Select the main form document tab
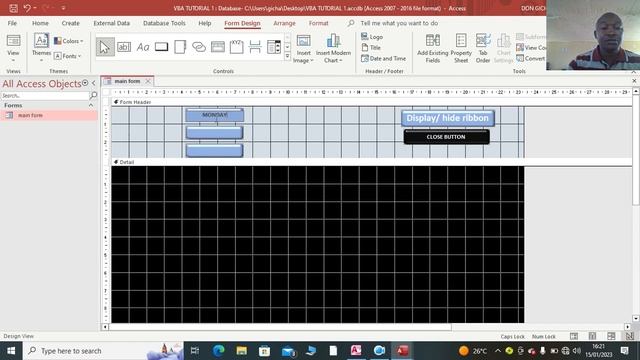Screen dimensions: 640x360 coord(127,81)
